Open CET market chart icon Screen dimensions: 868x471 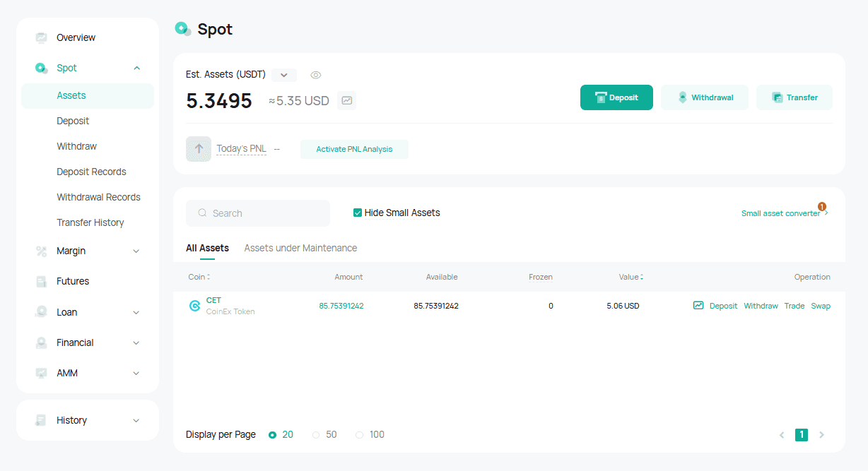tap(698, 306)
